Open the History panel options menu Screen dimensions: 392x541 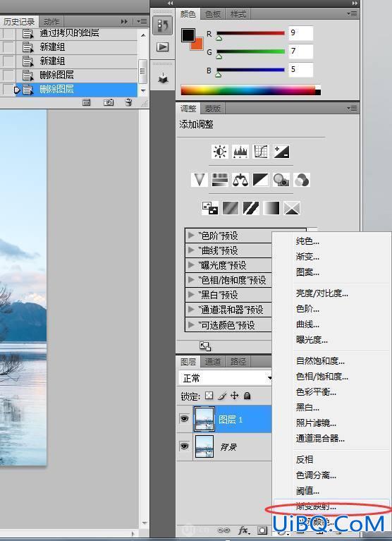tap(142, 21)
